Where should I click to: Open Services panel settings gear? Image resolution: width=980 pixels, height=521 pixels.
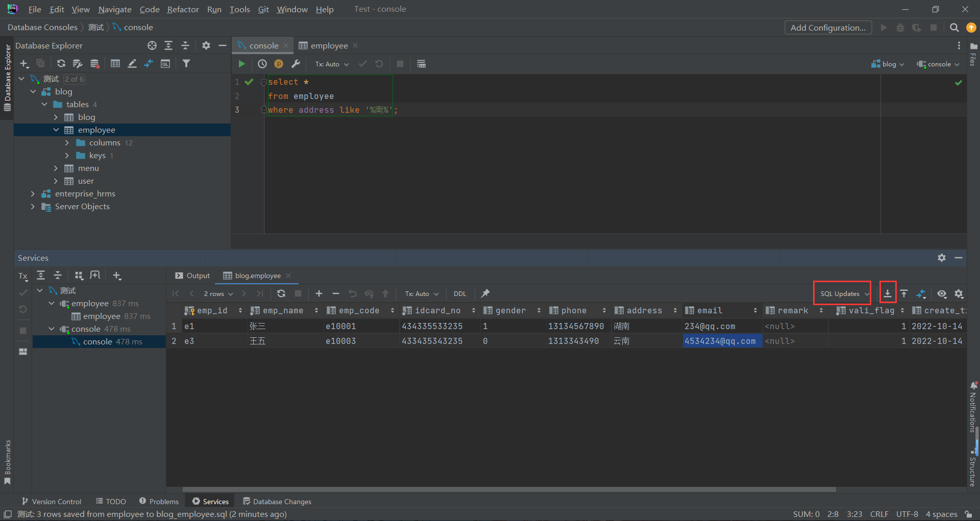(942, 258)
